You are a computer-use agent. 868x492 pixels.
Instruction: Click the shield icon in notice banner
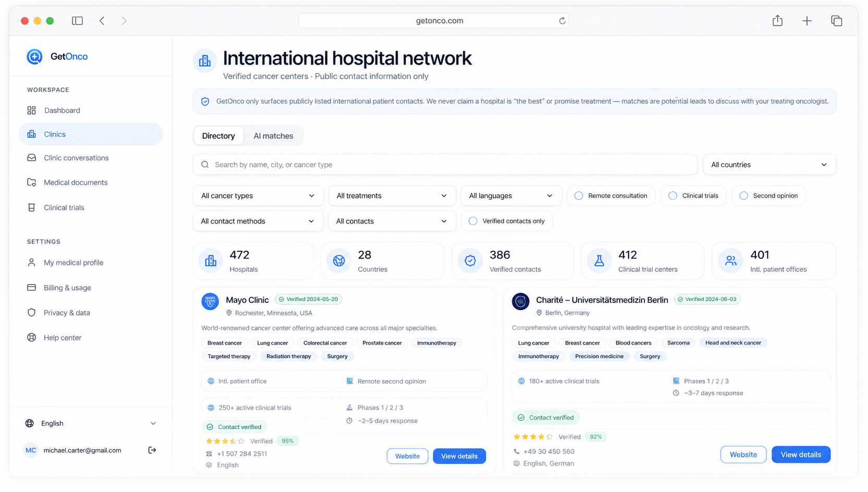click(x=205, y=102)
